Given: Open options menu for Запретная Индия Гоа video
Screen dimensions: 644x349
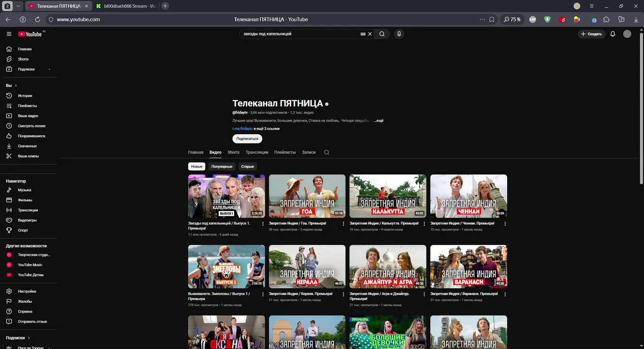Looking at the screenshot, I should point(344,224).
